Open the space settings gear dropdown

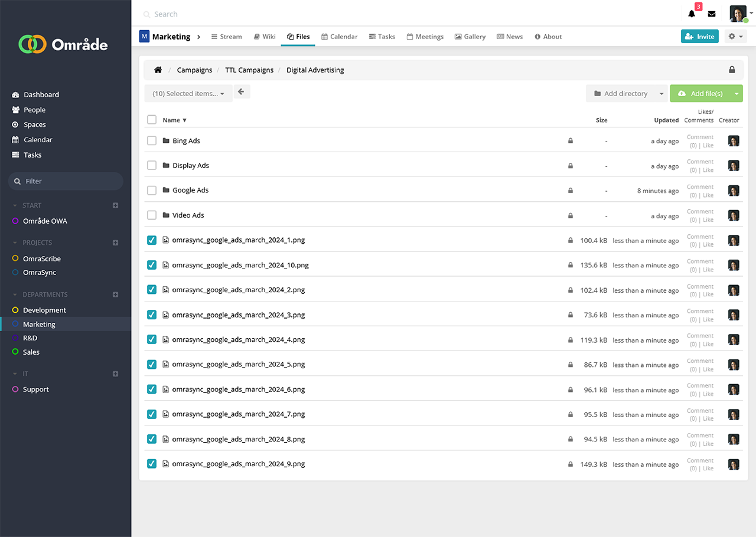point(735,37)
